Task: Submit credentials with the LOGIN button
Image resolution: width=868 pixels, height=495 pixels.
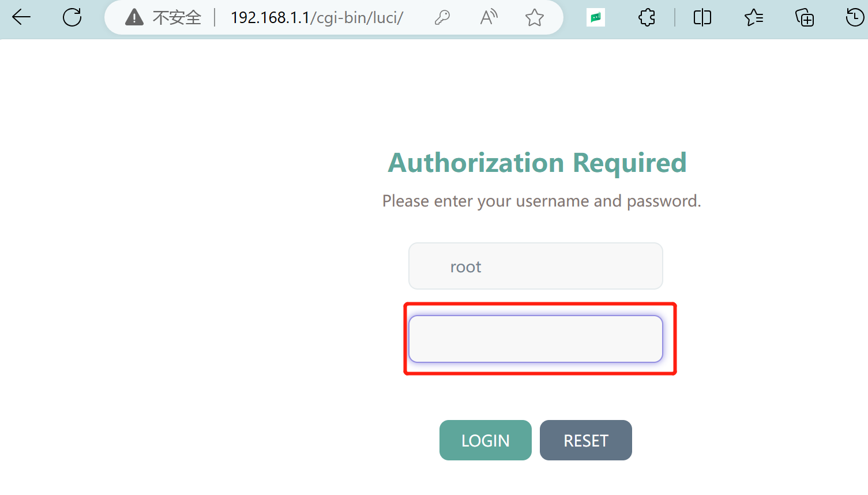Action: pyautogui.click(x=486, y=440)
